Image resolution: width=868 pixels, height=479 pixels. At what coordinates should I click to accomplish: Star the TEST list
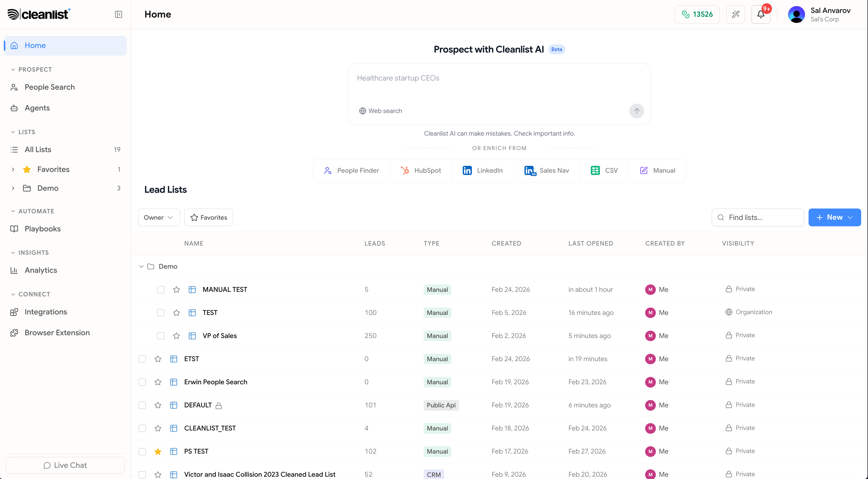pyautogui.click(x=176, y=313)
